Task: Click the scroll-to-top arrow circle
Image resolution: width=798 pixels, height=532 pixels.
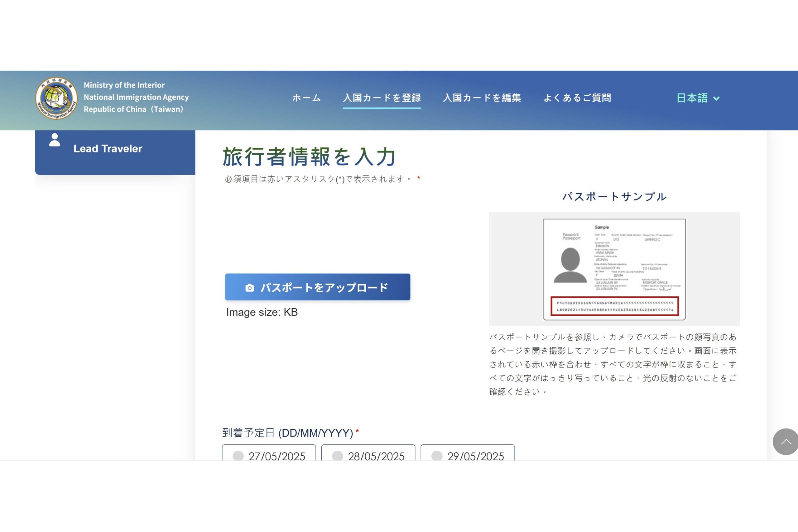Action: pyautogui.click(x=786, y=441)
